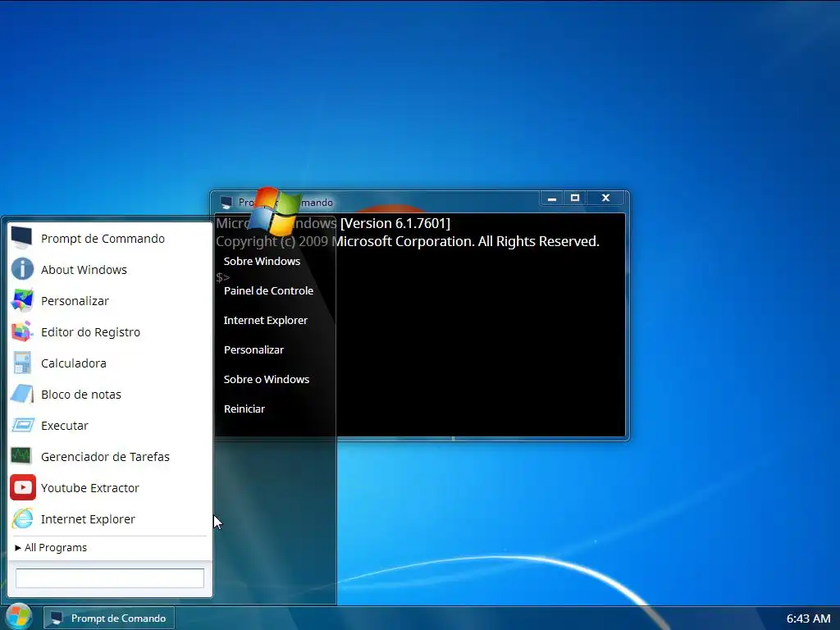Open the Internet Explorer icon in left list

point(22,518)
